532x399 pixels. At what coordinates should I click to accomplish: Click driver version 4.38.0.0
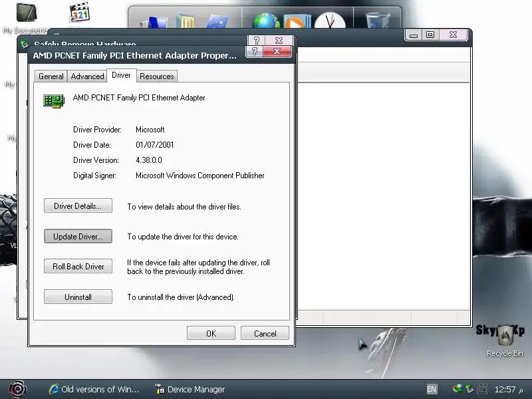tap(149, 160)
